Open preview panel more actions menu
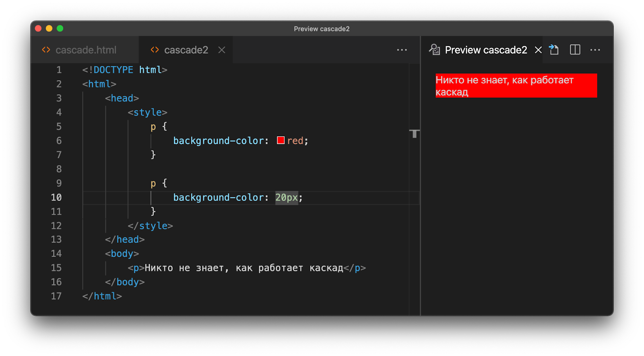This screenshot has width=644, height=356. click(595, 50)
